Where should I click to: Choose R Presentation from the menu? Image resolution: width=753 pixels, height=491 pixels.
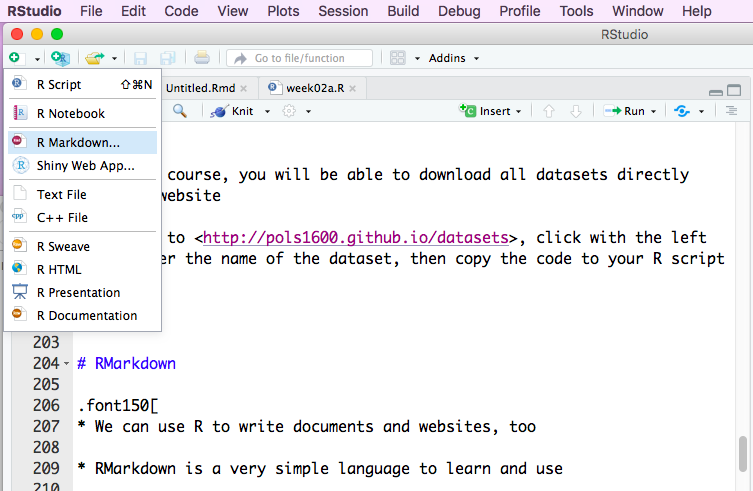click(x=83, y=293)
